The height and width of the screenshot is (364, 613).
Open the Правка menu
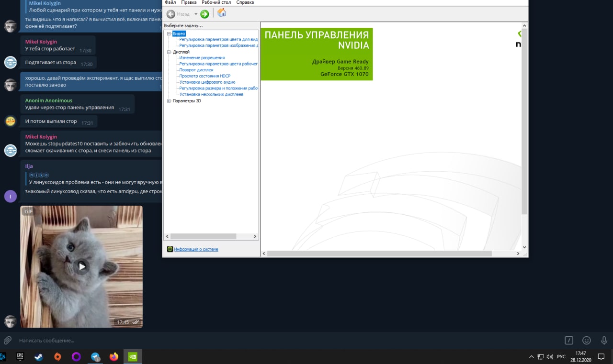189,2
